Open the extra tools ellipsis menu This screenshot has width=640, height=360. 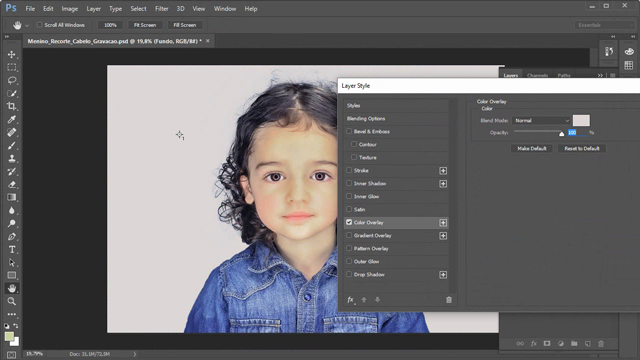(x=11, y=314)
